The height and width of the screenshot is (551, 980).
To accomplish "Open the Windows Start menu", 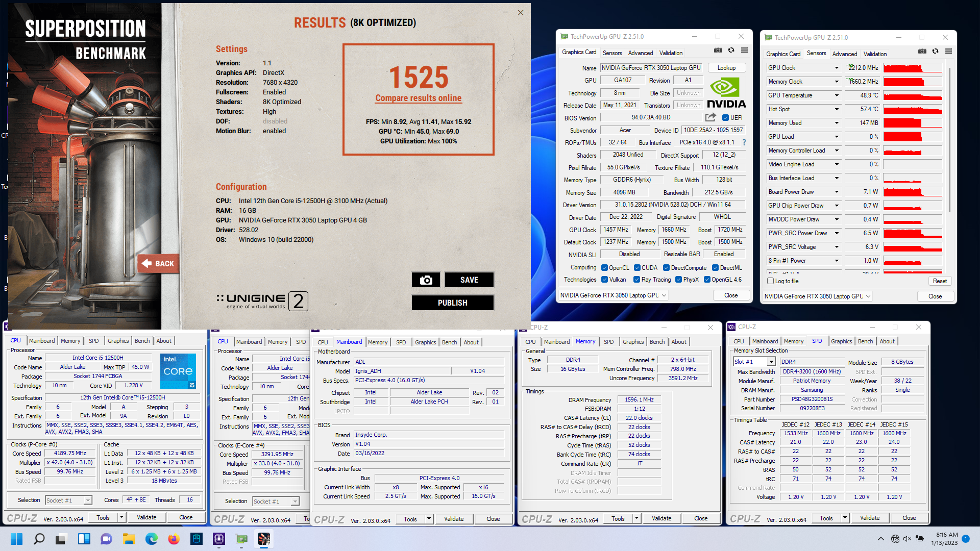I will coord(16,539).
